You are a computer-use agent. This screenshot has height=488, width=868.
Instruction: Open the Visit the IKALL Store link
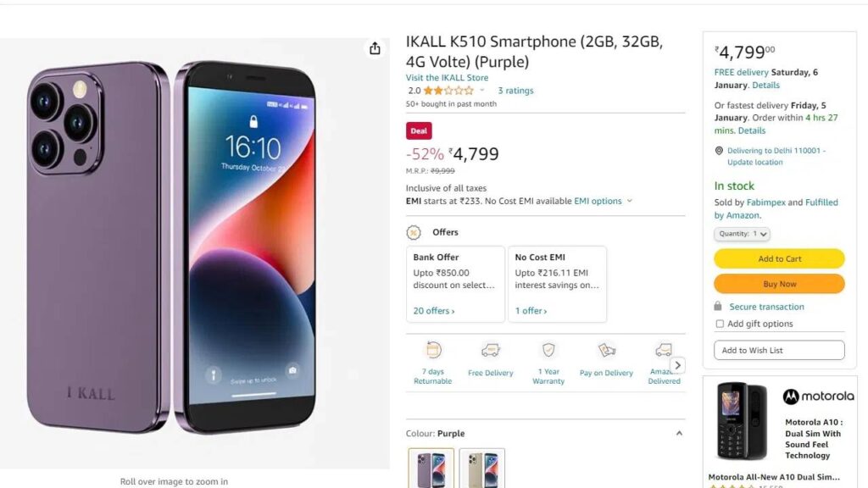click(447, 77)
